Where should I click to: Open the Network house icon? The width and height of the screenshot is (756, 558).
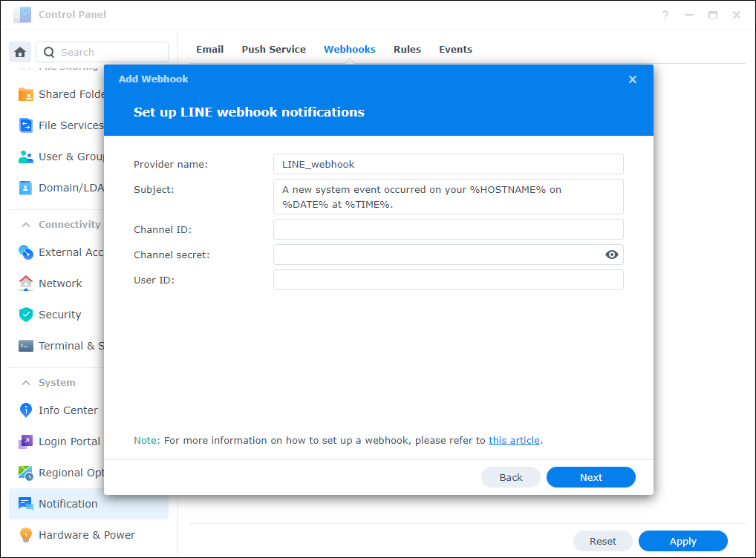click(25, 283)
